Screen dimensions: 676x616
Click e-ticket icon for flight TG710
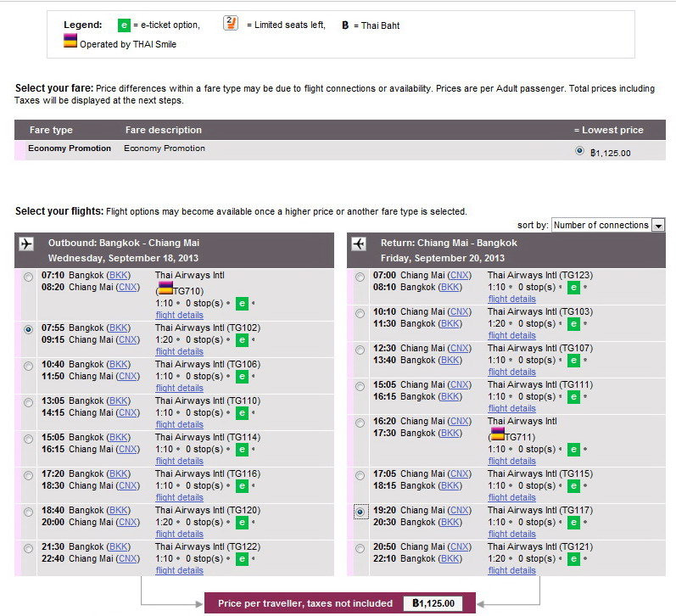click(242, 304)
